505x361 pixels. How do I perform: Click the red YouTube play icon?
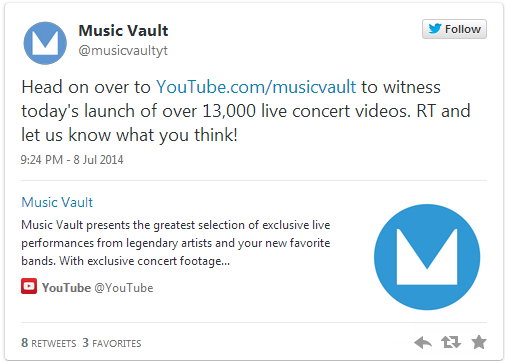point(29,286)
